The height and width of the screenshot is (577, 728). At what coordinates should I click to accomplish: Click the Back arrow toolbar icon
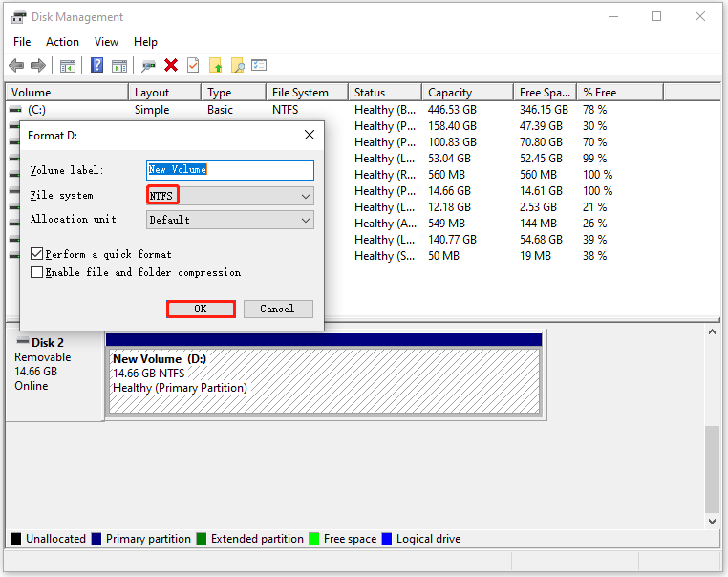[x=16, y=65]
